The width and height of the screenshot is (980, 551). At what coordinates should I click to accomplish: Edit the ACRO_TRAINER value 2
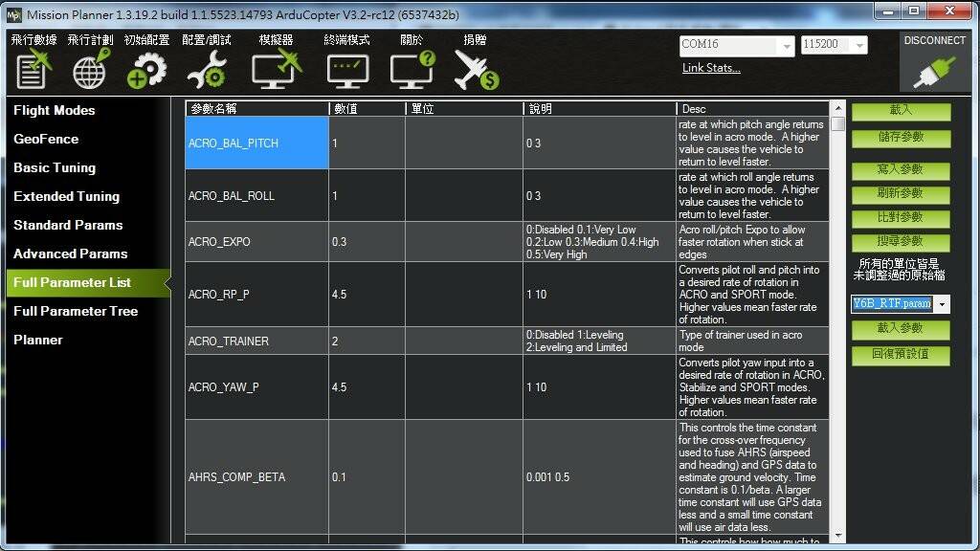pyautogui.click(x=367, y=342)
